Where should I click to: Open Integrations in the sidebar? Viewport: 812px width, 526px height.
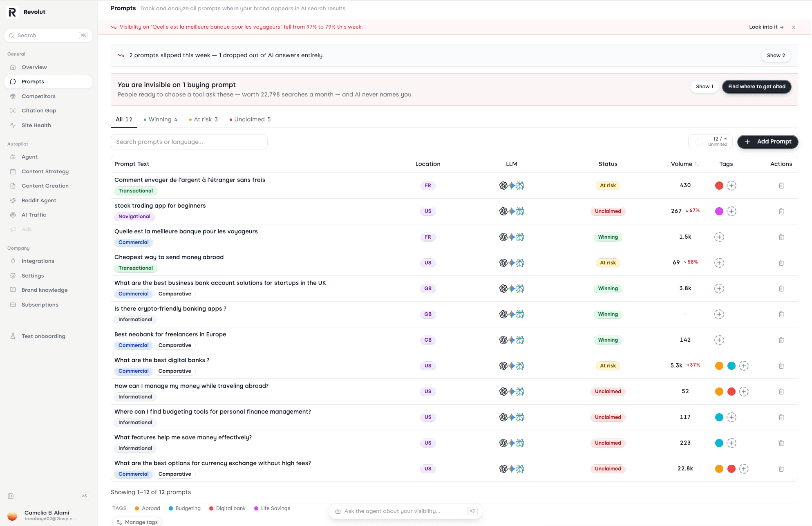[x=48, y=261]
